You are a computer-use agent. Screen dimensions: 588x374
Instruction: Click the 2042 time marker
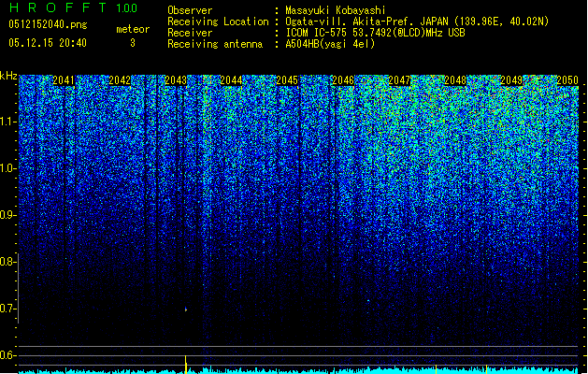[x=120, y=80]
